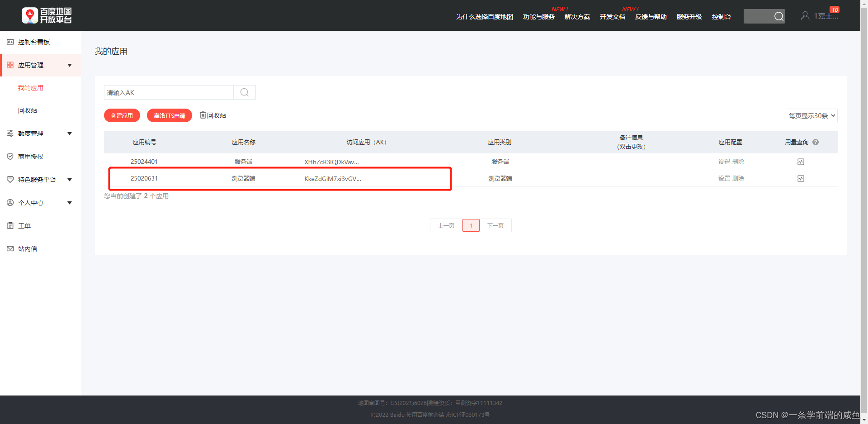The height and width of the screenshot is (424, 868).
Task: Click AK value KkeZdGiM7xi3vGV...
Action: pos(333,179)
